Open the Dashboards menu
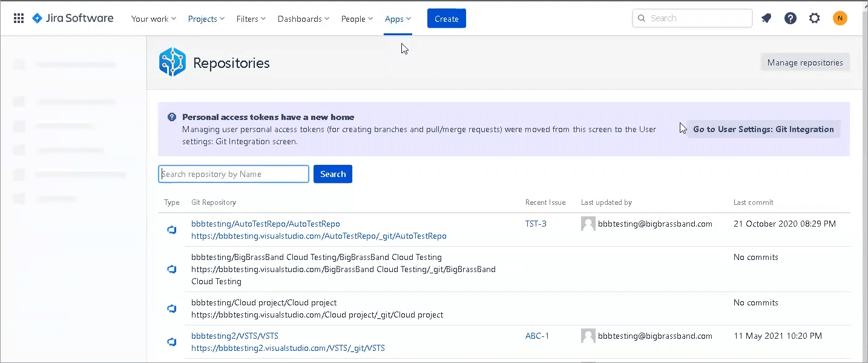Viewport: 868px width, 363px height. 303,19
